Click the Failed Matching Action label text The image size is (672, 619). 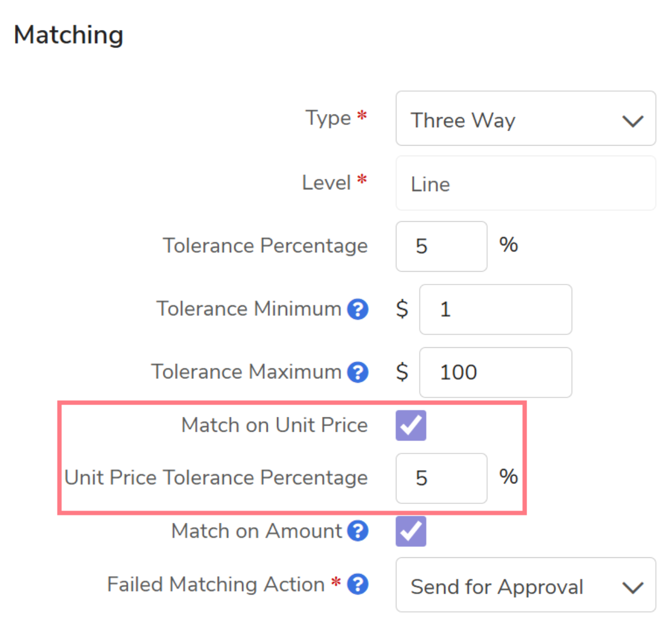(x=215, y=585)
